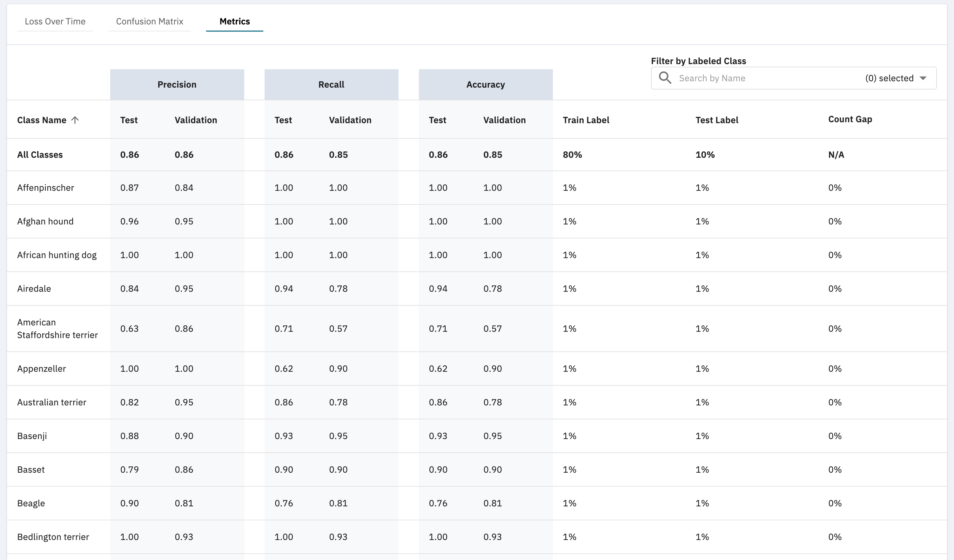
Task: Click the Recall column group header
Action: point(331,84)
